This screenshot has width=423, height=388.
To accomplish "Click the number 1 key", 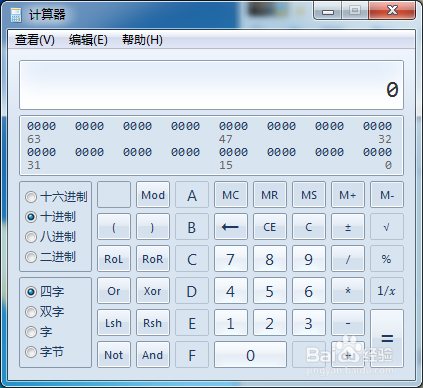I will pyautogui.click(x=231, y=323).
